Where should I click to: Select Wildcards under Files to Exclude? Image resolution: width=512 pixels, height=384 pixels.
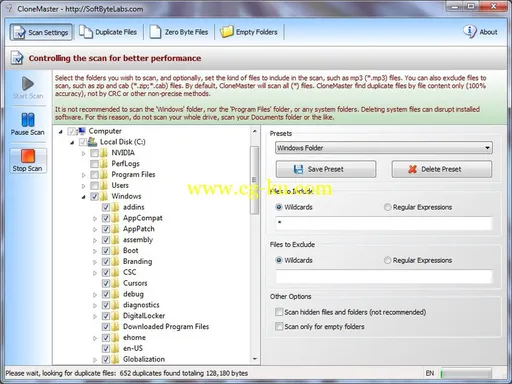point(279,260)
